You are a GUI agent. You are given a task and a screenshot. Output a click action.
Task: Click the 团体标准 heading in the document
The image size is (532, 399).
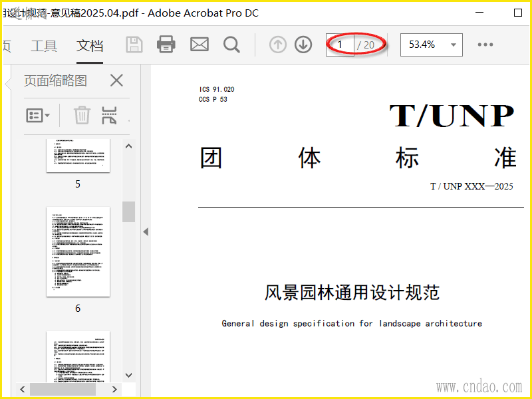click(x=358, y=158)
